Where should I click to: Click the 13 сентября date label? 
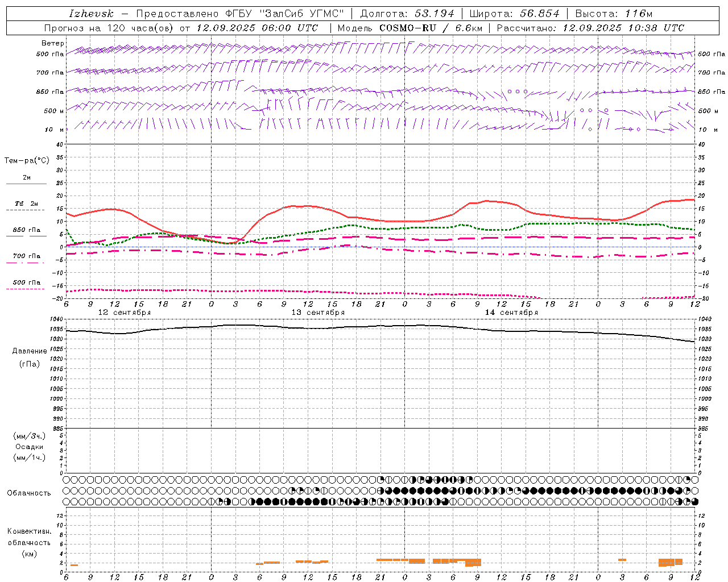pos(318,313)
